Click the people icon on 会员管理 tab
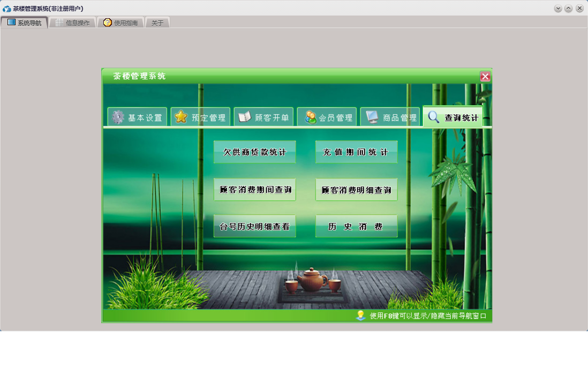The image size is (588, 381). 311,117
